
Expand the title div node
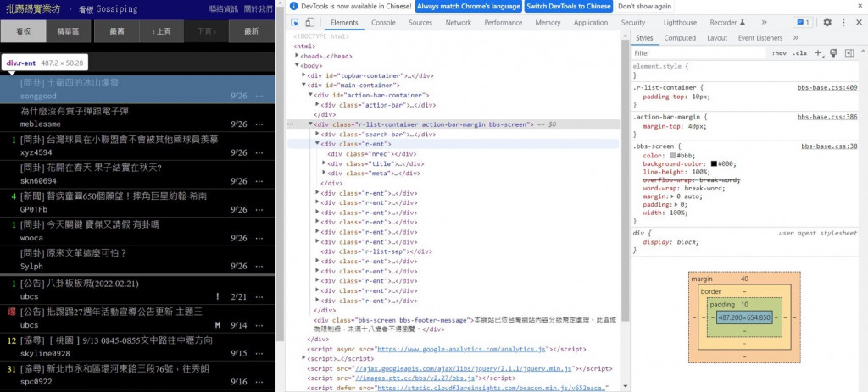(324, 163)
